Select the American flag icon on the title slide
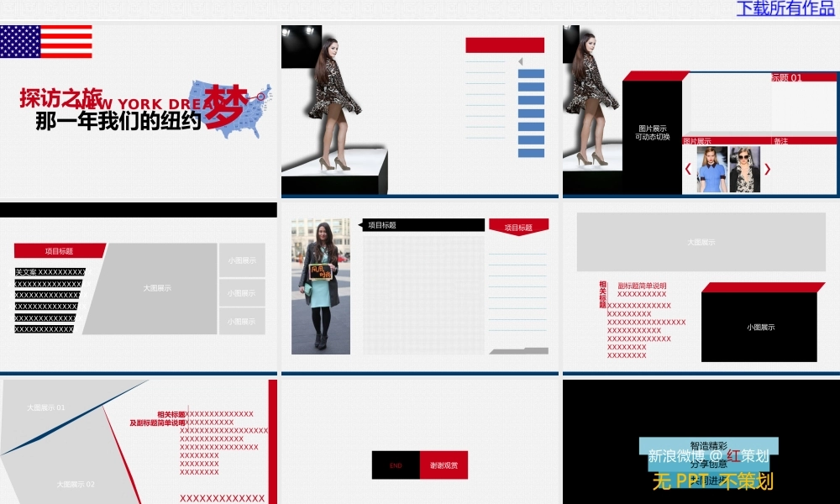The width and height of the screenshot is (840, 504). (46, 39)
